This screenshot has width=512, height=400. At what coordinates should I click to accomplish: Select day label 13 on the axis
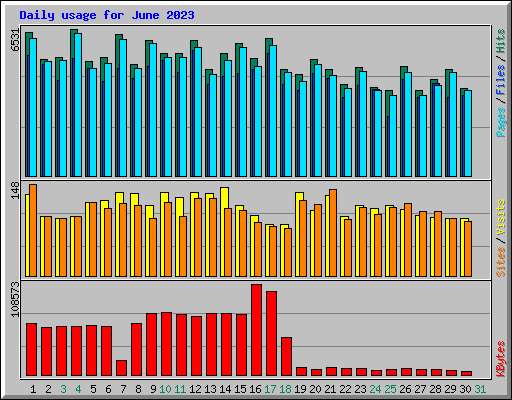[210, 389]
